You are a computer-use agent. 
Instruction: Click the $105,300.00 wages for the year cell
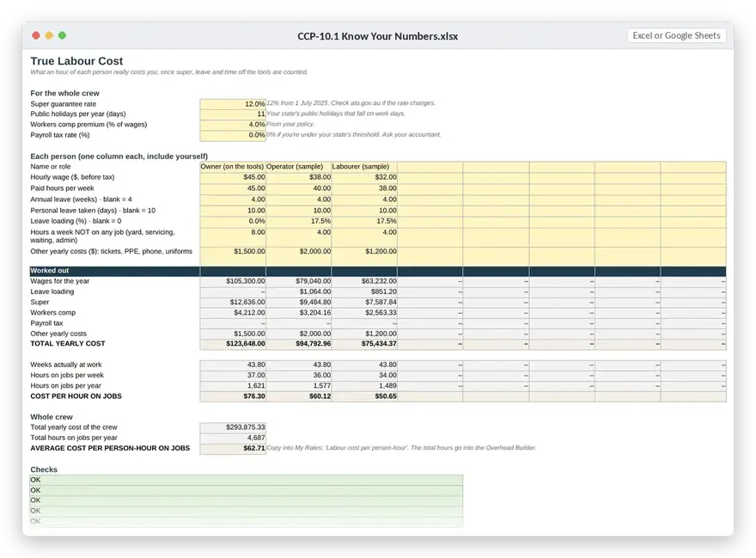[x=233, y=281]
